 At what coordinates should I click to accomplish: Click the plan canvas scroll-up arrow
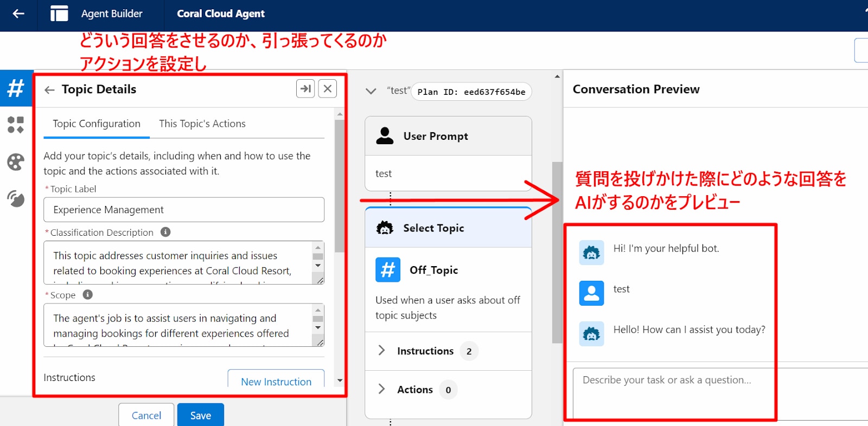pyautogui.click(x=557, y=76)
